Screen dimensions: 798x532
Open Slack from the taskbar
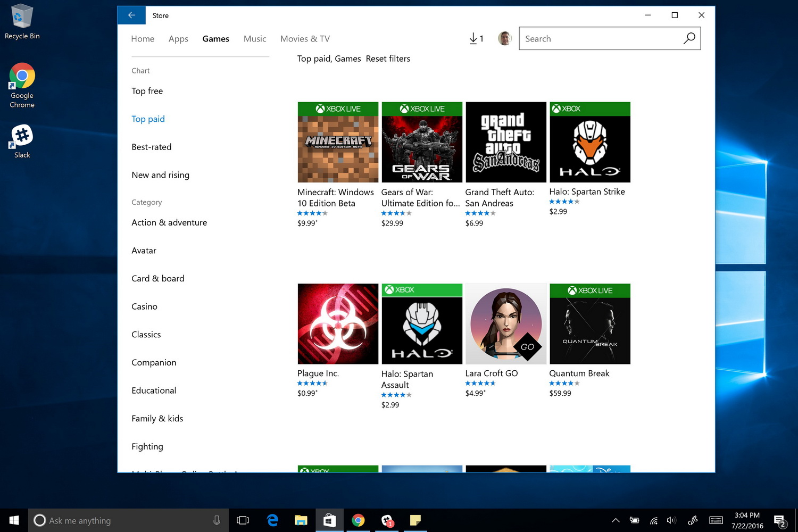[387, 520]
